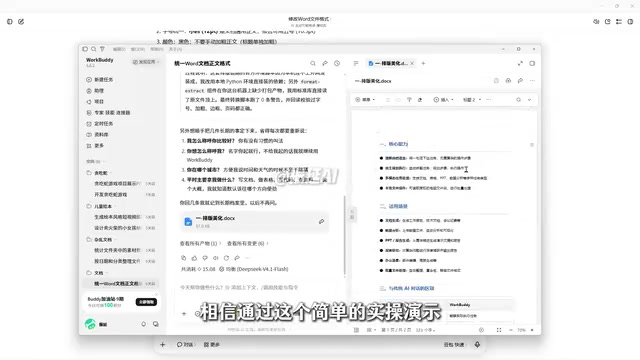Click the fit-to-page icon in document status bar
The width and height of the screenshot is (640, 360).
coord(499,330)
